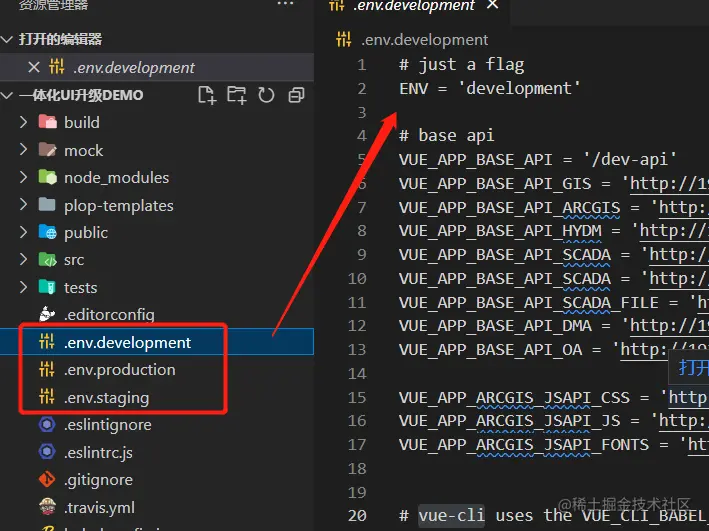Expand the src folder chevron
Screen dimensions: 709x531
tap(24, 260)
